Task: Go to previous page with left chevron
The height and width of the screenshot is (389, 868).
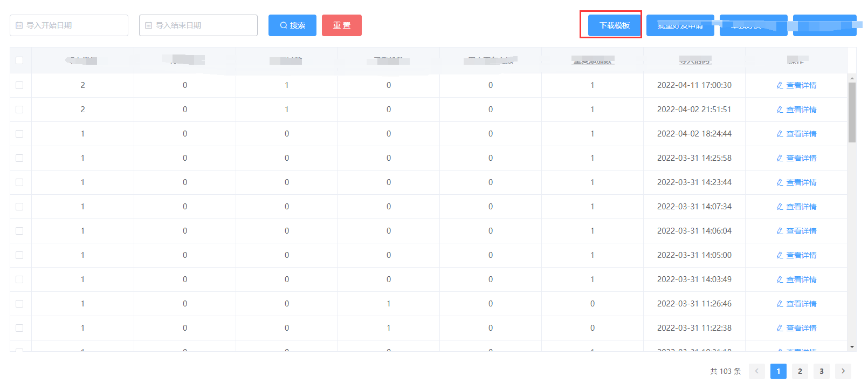Action: coord(757,371)
